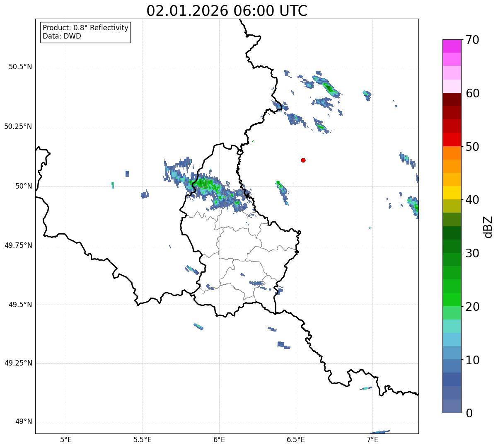Screen dimensions: 498x448
Task: Click the 49.25°N latitude label
Action: coord(18,363)
